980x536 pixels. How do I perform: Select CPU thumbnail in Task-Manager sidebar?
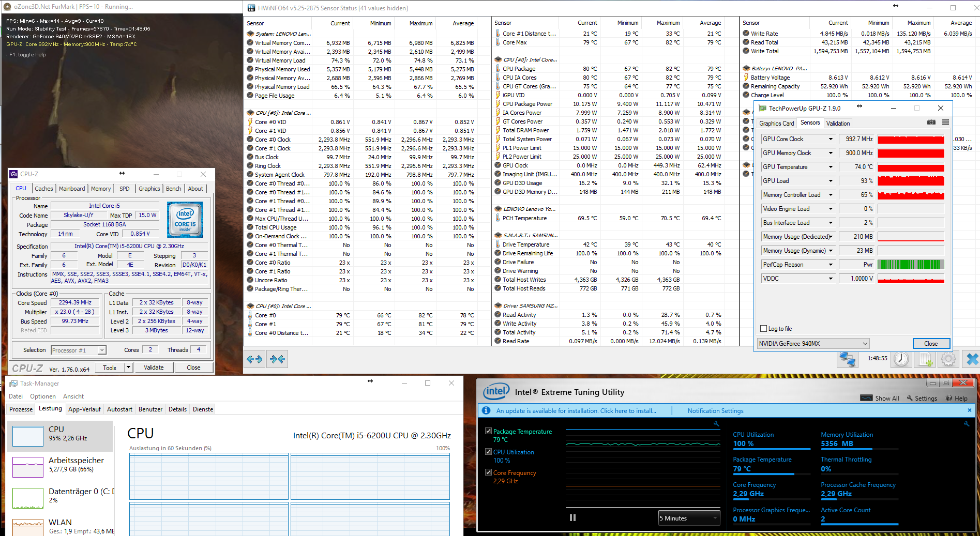coord(28,436)
